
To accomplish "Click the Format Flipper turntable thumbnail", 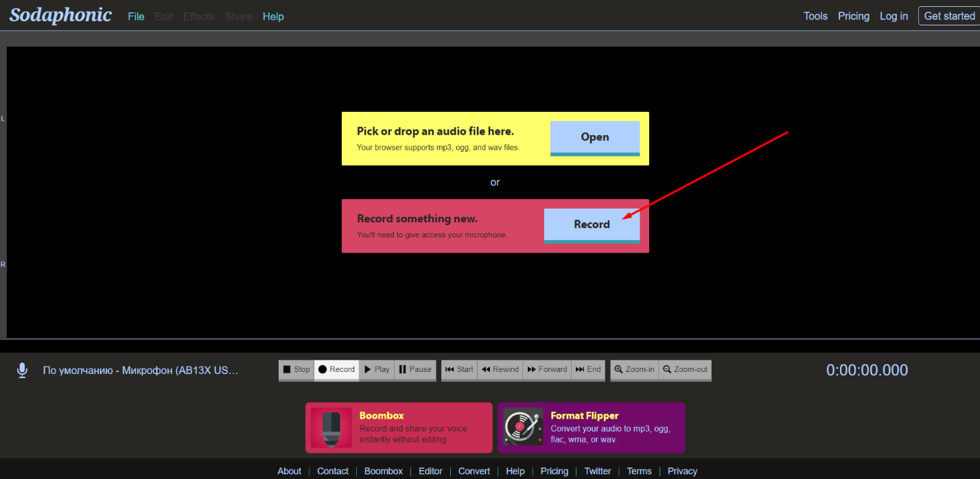I will coord(523,427).
